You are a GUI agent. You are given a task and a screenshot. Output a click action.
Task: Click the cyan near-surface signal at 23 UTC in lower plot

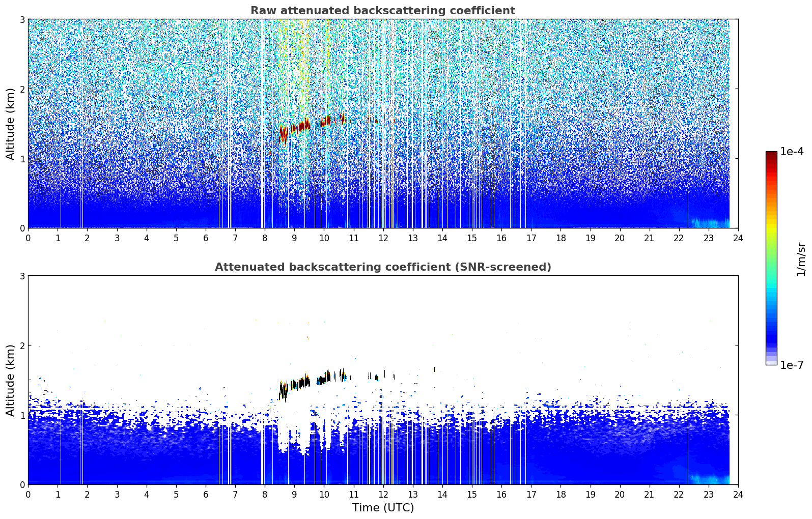click(710, 479)
